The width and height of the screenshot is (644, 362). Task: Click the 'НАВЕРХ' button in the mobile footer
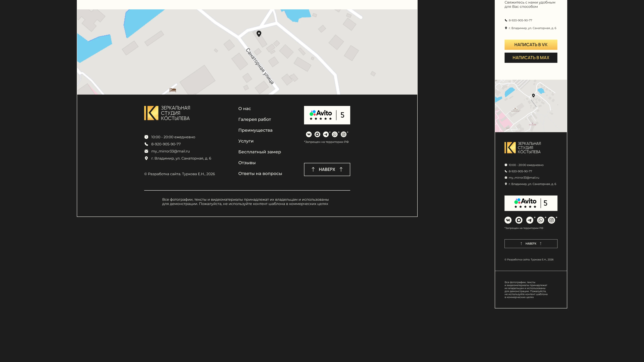(531, 244)
